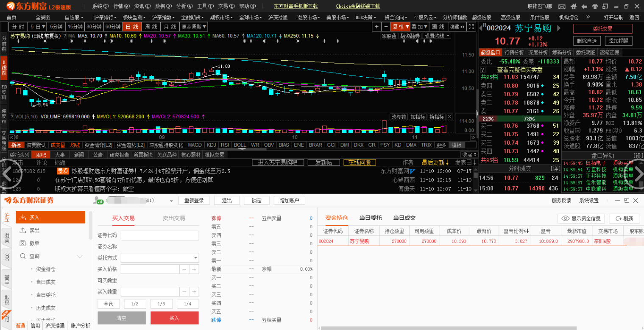Open the 设置均线 dropdown
Screen dimensions: 644x330
pos(437,36)
